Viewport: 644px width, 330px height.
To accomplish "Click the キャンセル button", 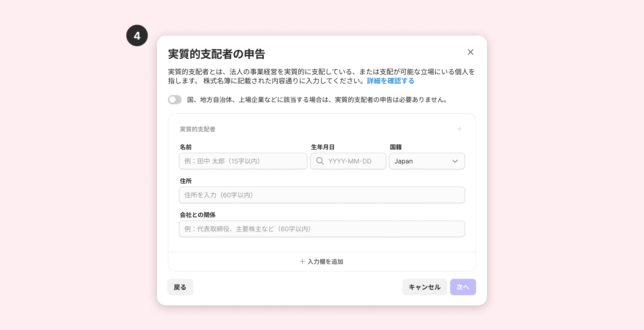I will (424, 287).
